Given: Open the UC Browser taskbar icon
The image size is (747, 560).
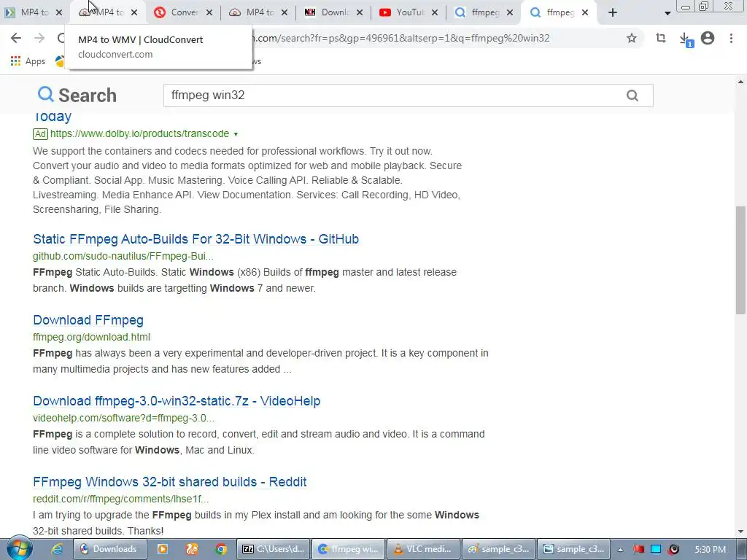Looking at the screenshot, I should coord(192,549).
